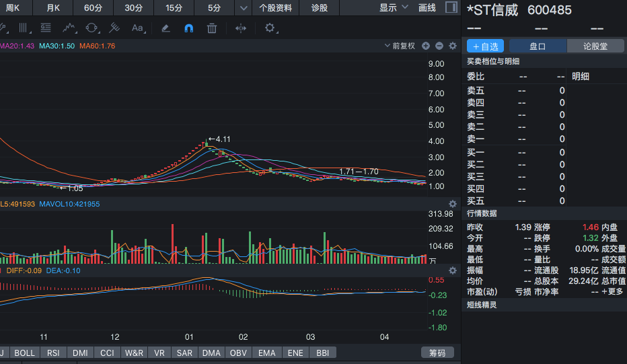
Task: Select the partially visible line tool at left edge
Action: pyautogui.click(x=4, y=28)
